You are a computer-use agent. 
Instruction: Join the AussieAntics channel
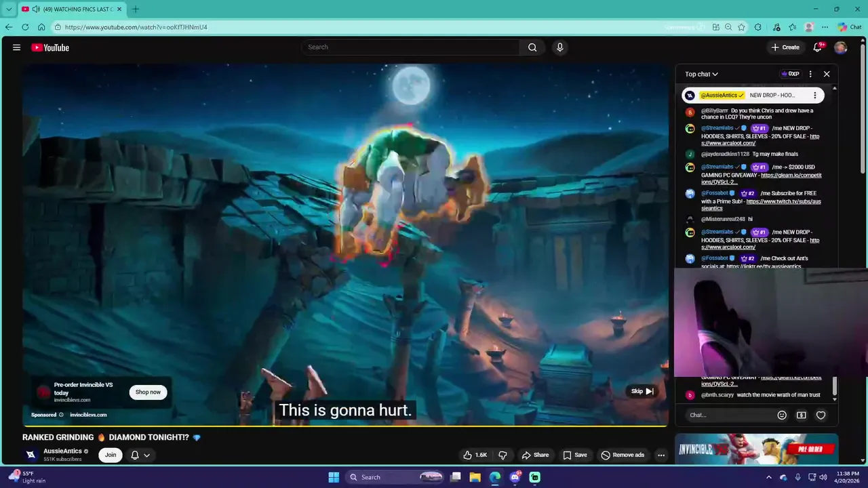111,455
